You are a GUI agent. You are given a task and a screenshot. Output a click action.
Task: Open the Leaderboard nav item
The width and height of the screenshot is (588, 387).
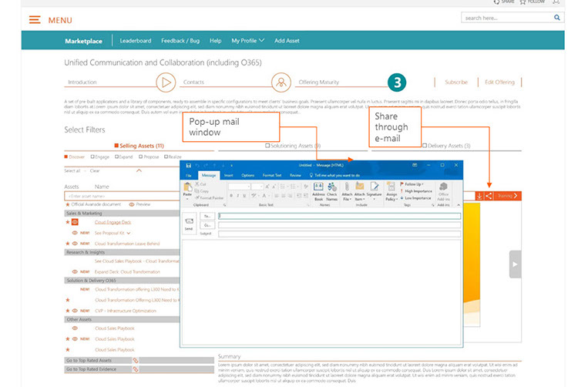[x=136, y=40]
